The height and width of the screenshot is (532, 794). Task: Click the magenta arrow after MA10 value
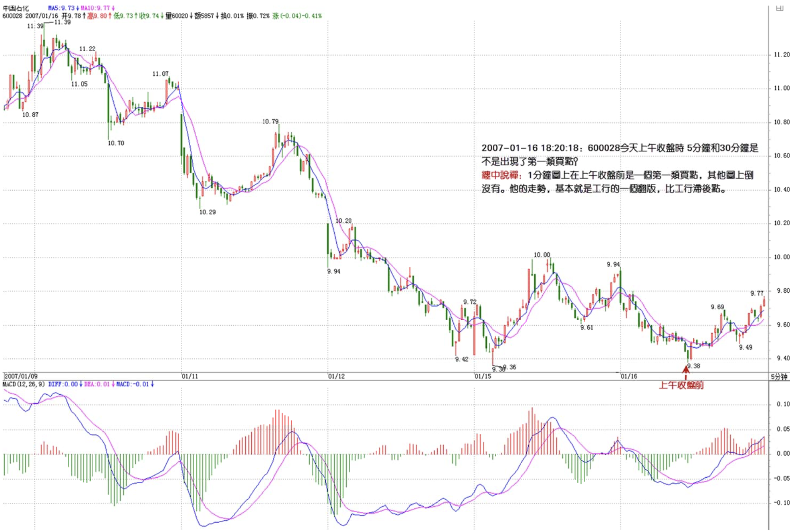(113, 8)
